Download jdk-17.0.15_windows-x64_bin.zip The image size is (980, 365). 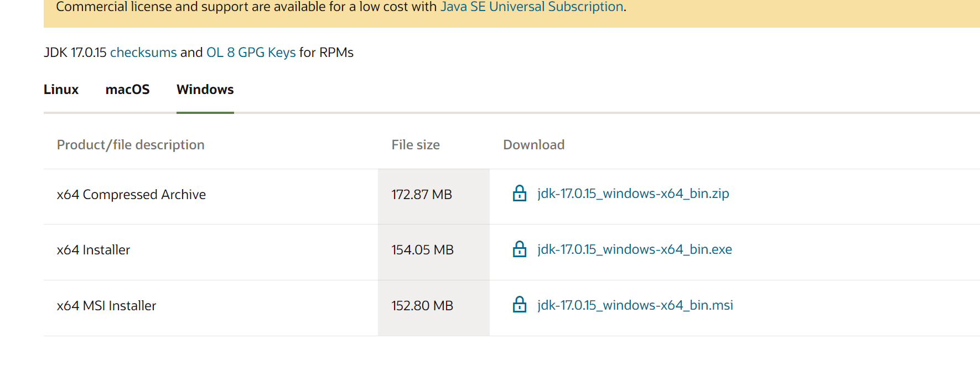click(633, 194)
